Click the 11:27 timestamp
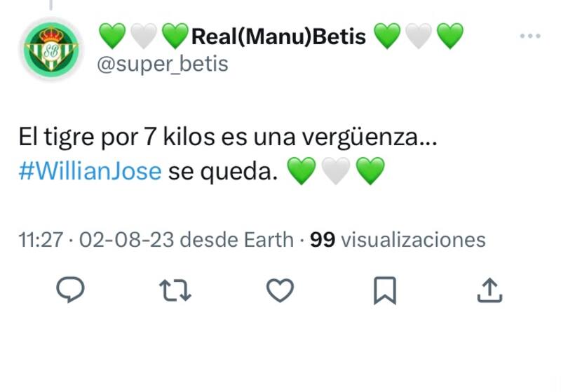Image resolution: width=561 pixels, height=392 pixels. pos(41,240)
